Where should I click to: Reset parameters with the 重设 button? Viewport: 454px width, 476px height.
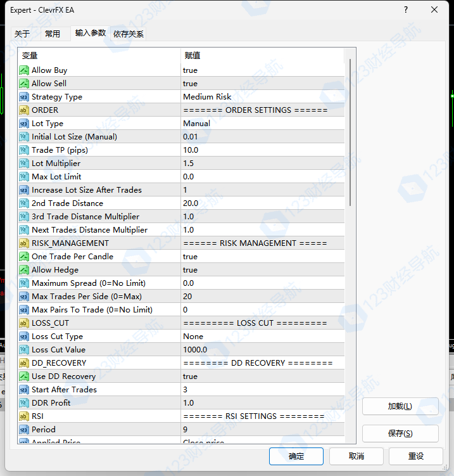[x=416, y=456]
